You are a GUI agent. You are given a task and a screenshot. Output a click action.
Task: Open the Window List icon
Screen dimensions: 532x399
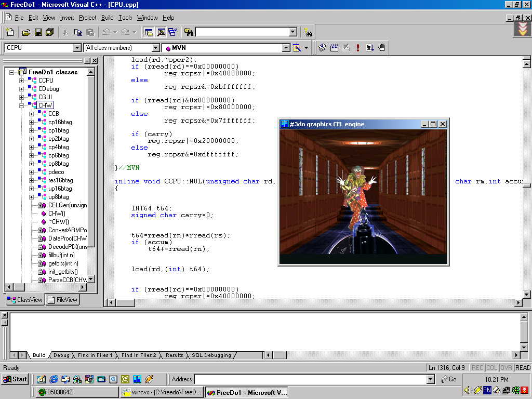click(172, 32)
